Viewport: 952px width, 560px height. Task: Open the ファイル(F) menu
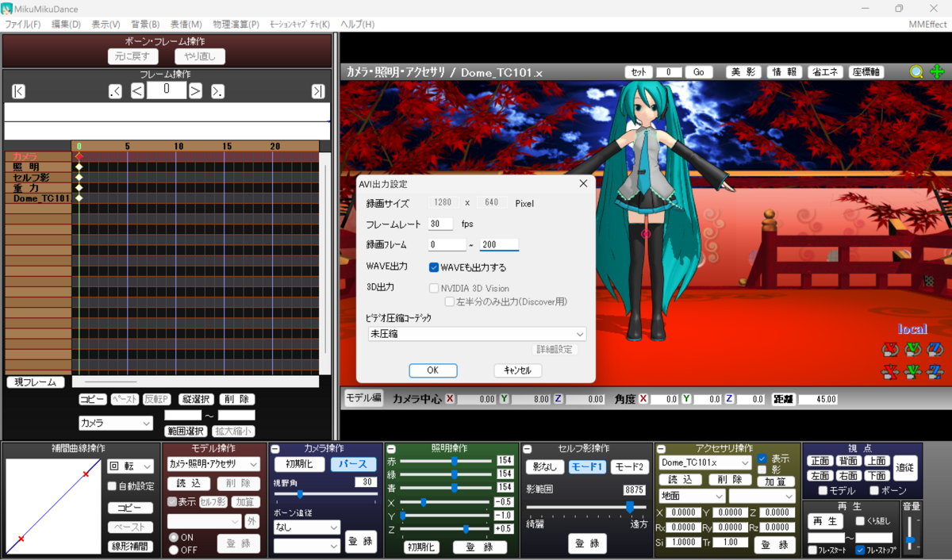(x=23, y=25)
